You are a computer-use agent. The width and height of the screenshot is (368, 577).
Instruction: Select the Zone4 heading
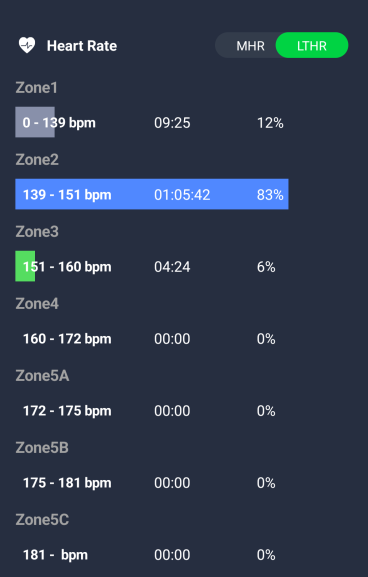coord(37,304)
